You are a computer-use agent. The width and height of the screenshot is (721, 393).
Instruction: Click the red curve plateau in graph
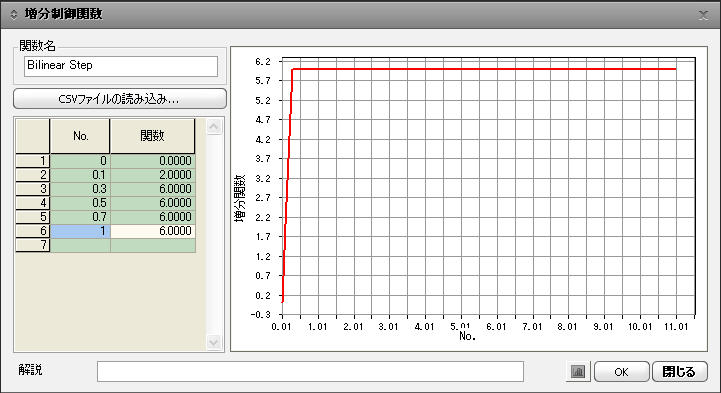pos(484,69)
